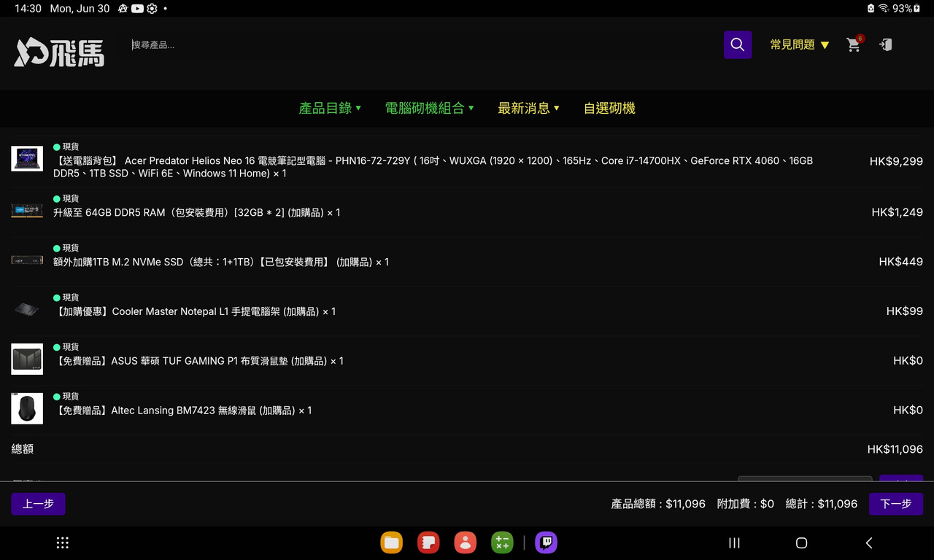Open the app drawer grid icon
This screenshot has width=934, height=560.
63,542
